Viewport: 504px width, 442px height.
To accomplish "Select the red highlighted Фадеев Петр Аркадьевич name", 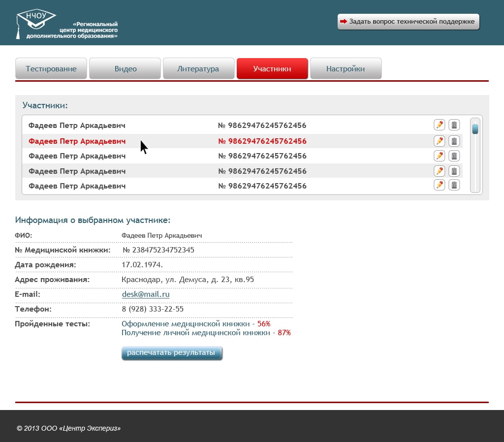I will pyautogui.click(x=77, y=141).
